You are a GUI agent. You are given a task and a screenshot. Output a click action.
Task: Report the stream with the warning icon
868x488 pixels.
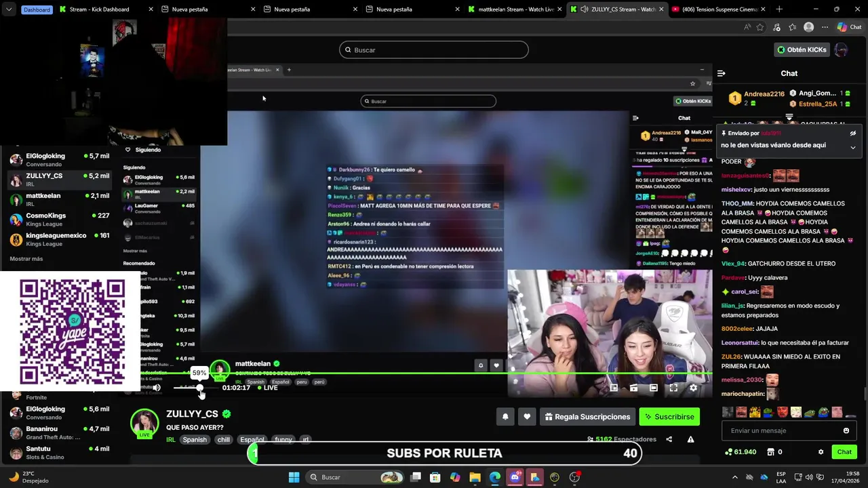pyautogui.click(x=690, y=439)
